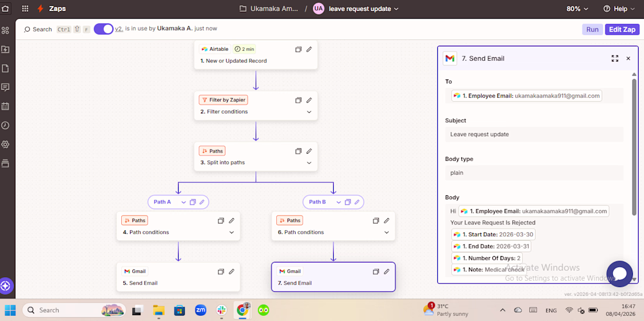Image resolution: width=644 pixels, height=321 pixels.
Task: Duplicate step 3 Split into paths
Action: [299, 151]
